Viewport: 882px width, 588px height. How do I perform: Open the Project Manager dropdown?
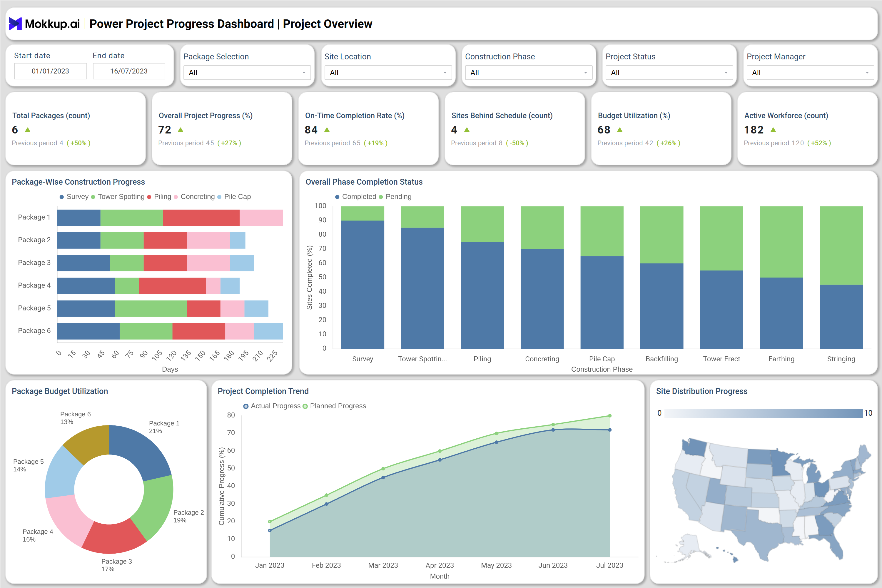point(810,72)
